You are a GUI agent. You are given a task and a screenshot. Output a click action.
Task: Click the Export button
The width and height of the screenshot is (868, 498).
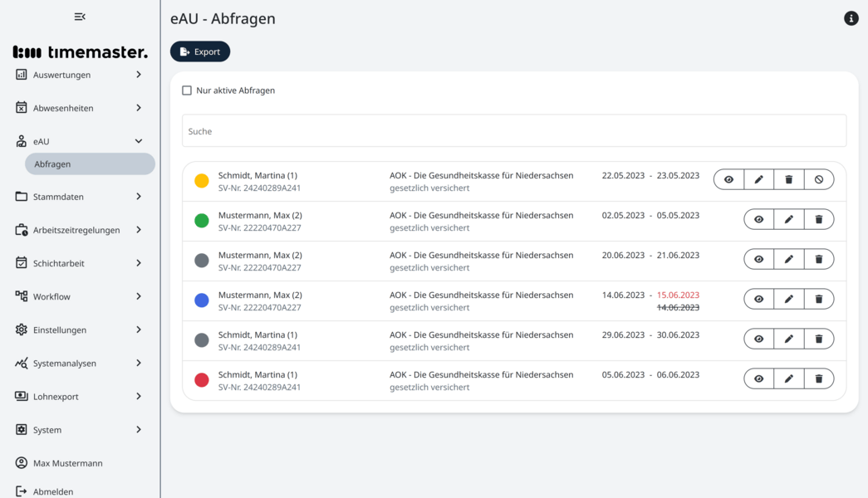[200, 51]
